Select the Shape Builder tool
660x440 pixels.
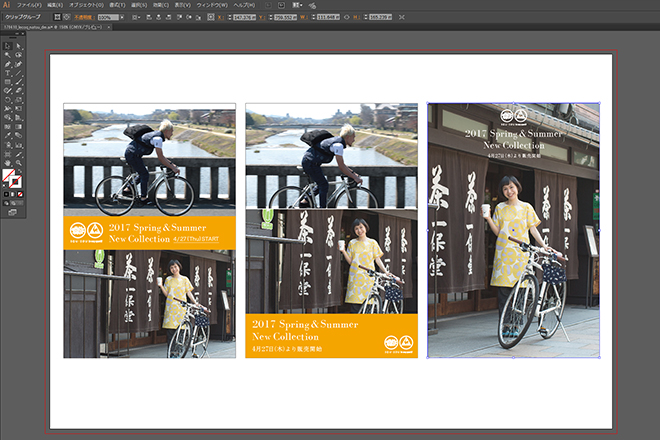tap(7, 117)
